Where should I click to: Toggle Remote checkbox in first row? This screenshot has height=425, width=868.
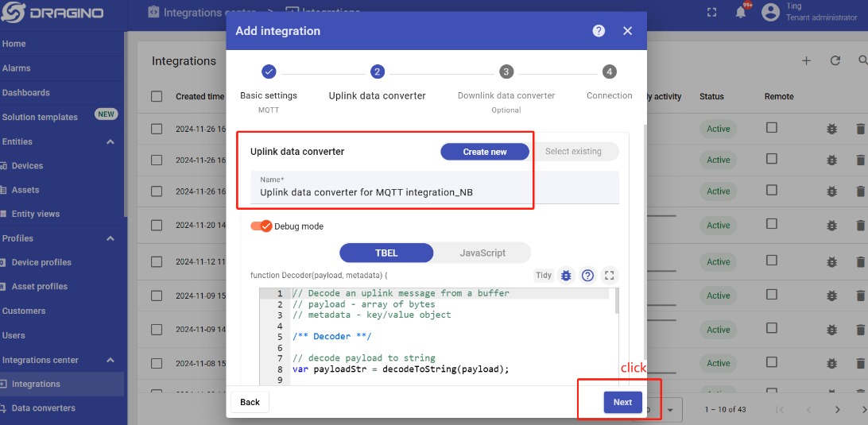click(772, 128)
